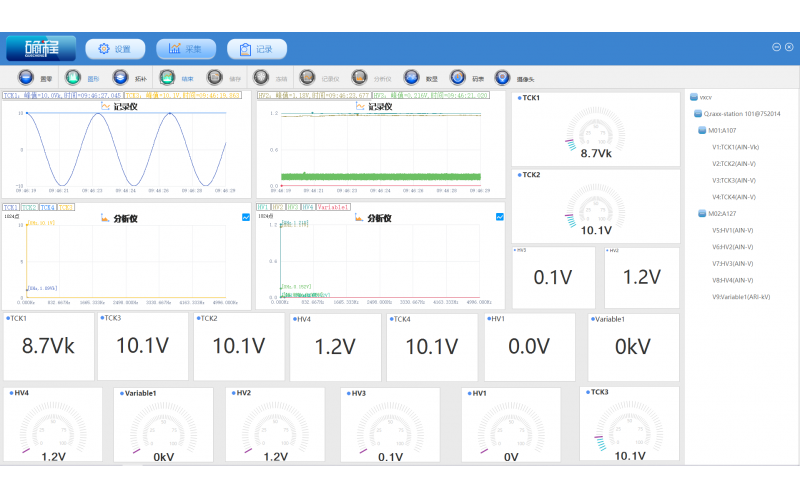
Task: Switch to the 记录 record tab
Action: (257, 48)
